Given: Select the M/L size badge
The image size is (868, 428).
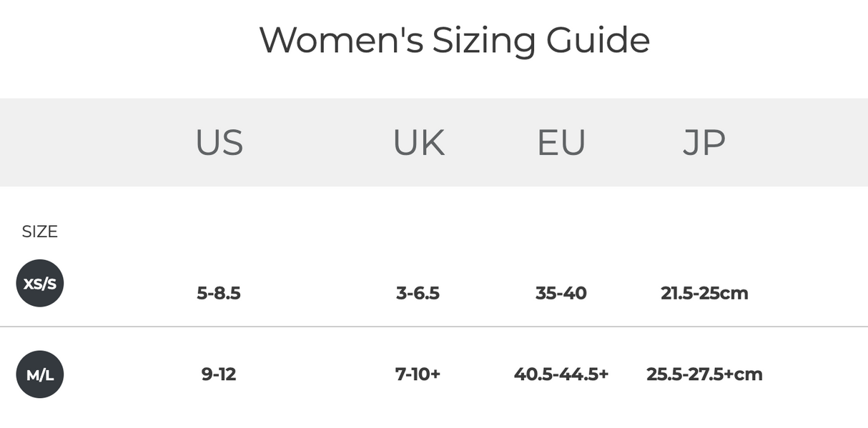Looking at the screenshot, I should click(x=40, y=374).
